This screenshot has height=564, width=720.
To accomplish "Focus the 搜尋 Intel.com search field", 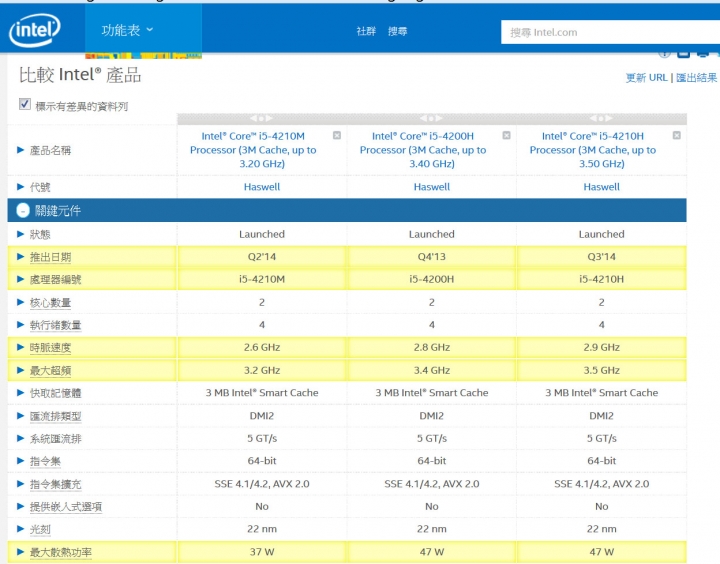I will (610, 32).
